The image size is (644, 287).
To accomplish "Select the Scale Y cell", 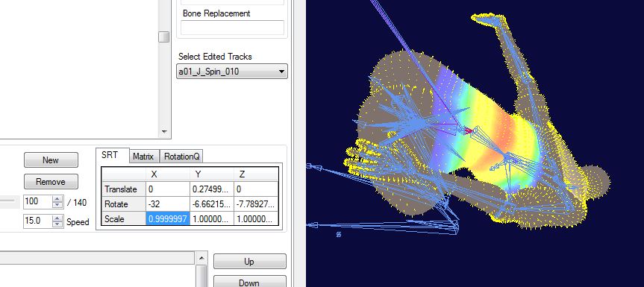I will [x=211, y=219].
